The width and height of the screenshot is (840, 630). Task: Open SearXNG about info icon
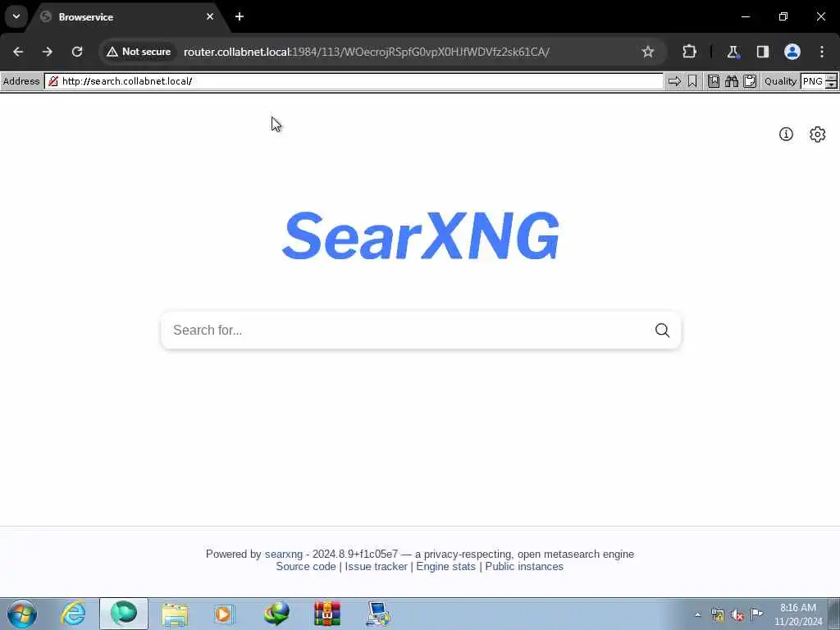click(x=786, y=134)
